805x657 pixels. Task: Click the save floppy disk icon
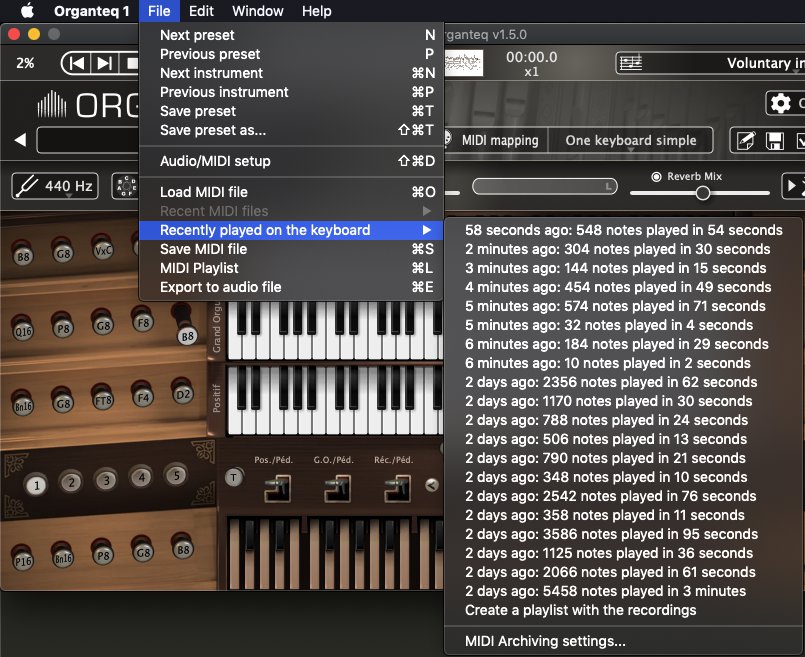[774, 141]
